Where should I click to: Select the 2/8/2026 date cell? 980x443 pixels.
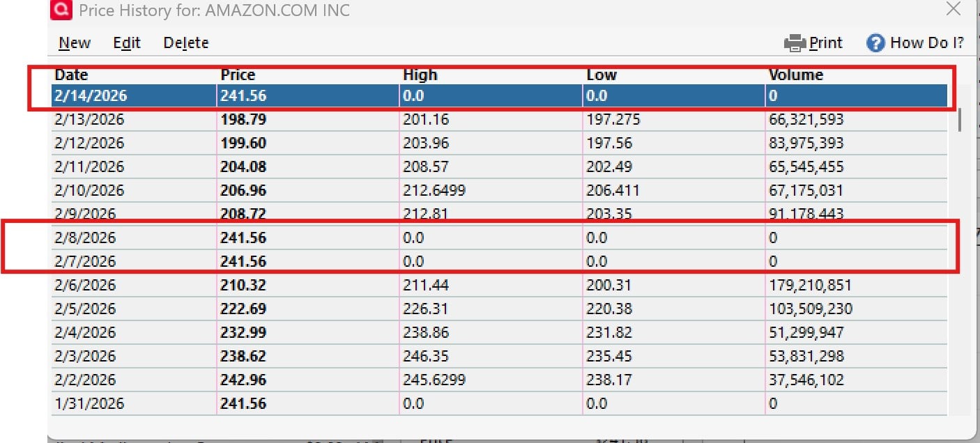pos(85,238)
